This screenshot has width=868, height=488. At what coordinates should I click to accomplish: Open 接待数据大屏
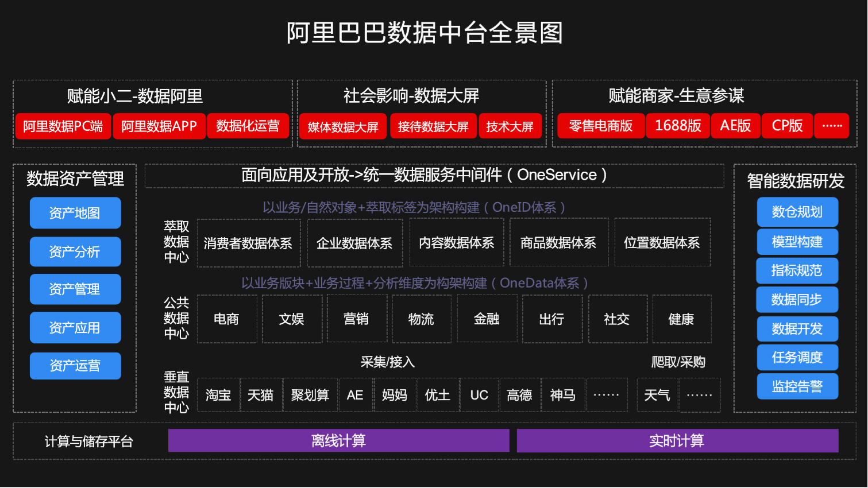pyautogui.click(x=434, y=126)
